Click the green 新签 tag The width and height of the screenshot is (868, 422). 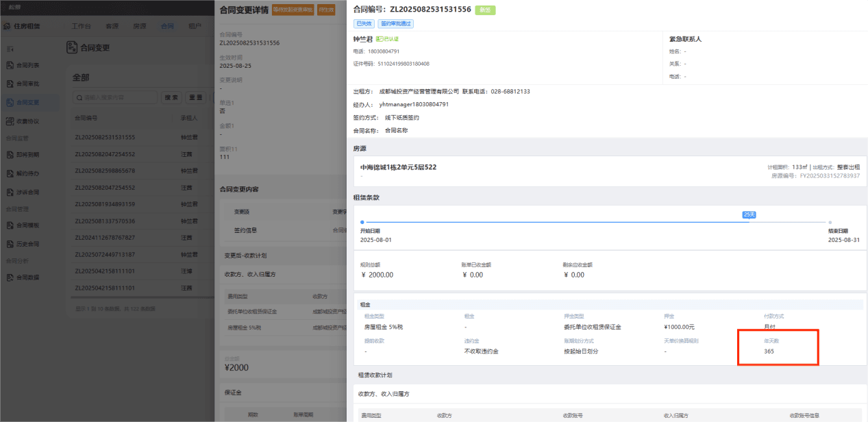click(486, 10)
